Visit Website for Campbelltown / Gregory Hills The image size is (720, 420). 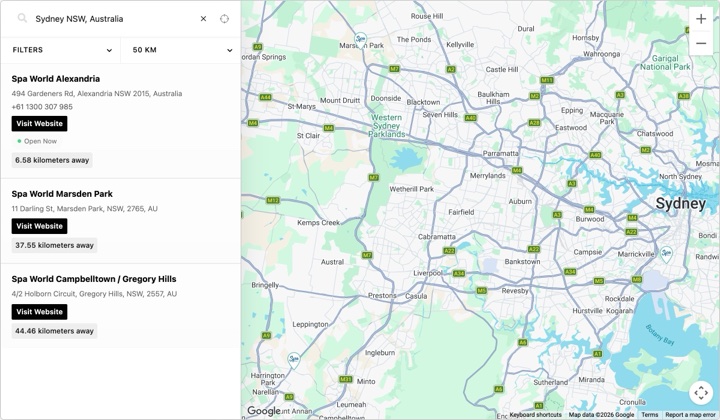[x=39, y=312]
